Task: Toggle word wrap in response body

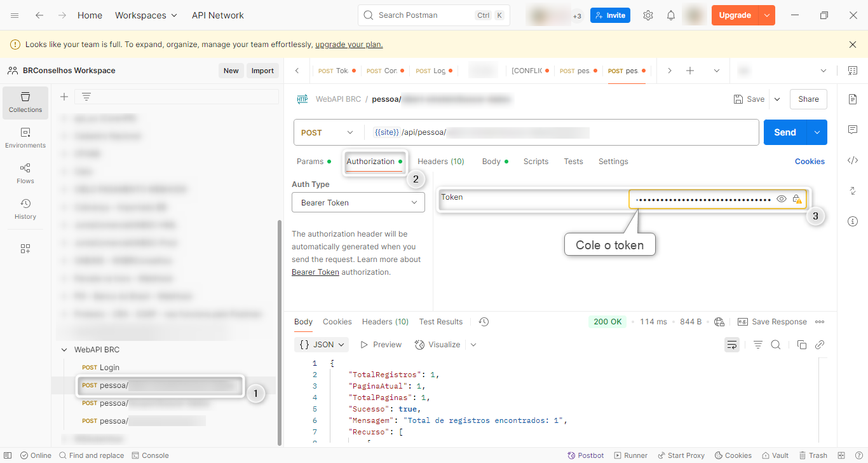Action: tap(732, 345)
